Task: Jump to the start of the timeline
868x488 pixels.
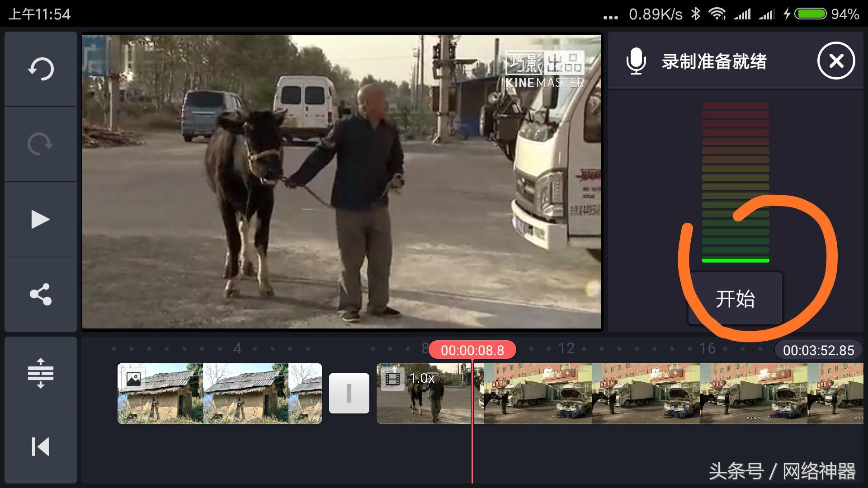Action: (41, 447)
